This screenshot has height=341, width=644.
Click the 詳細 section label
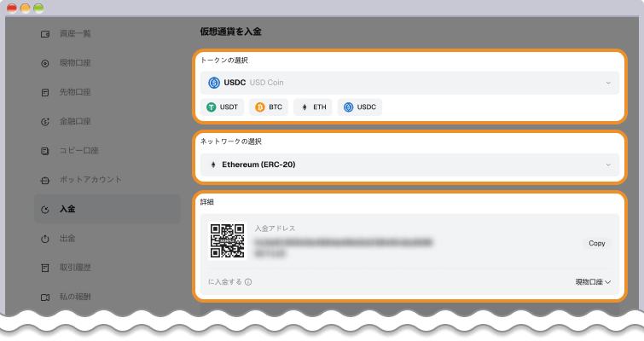point(207,202)
